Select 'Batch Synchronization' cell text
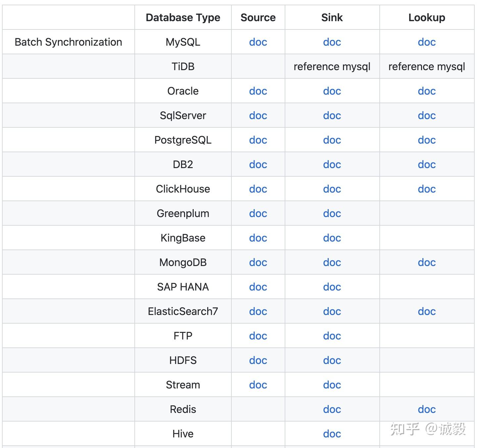This screenshot has width=478, height=448. click(69, 42)
